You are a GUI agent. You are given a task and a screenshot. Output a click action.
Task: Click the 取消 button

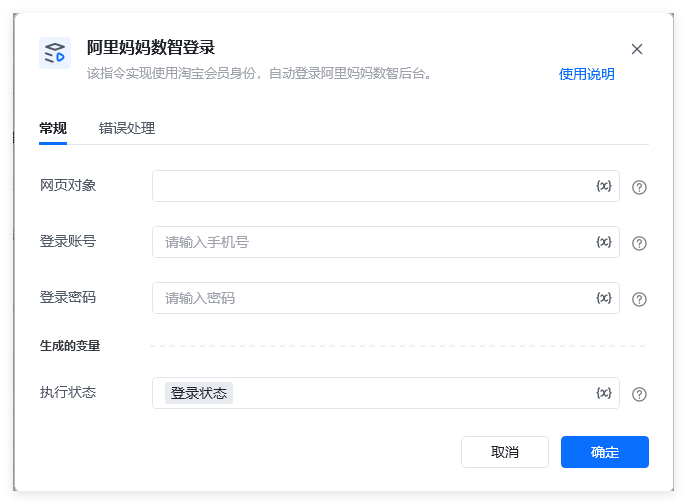505,452
